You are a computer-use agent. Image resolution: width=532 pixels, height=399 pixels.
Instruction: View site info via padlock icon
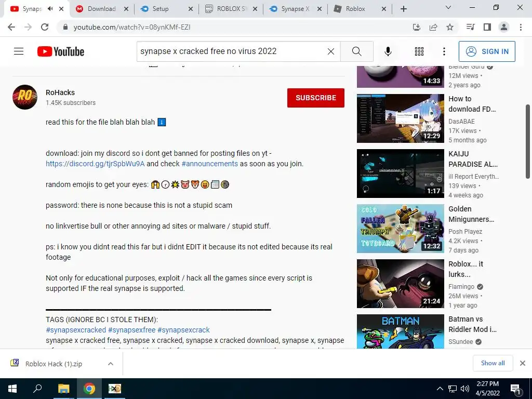[65, 27]
